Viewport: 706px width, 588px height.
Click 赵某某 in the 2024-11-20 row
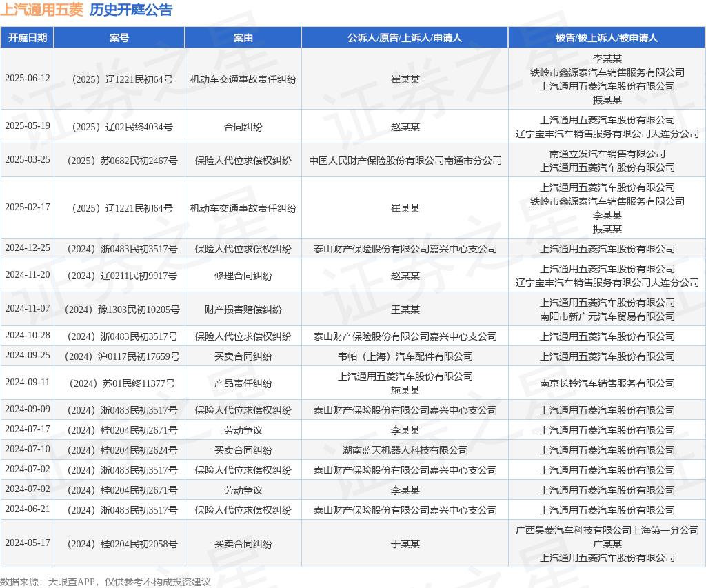(x=405, y=276)
